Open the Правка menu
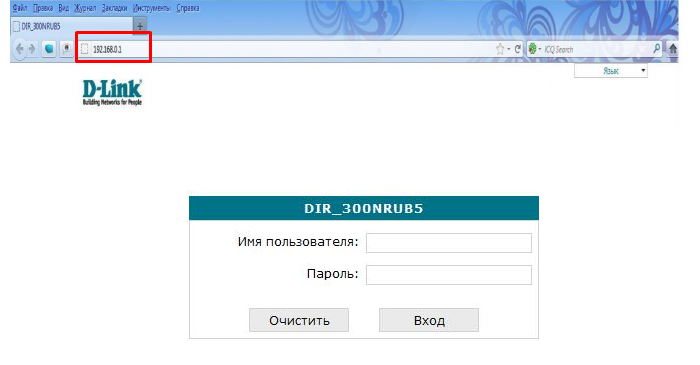700x365 pixels. tap(43, 8)
